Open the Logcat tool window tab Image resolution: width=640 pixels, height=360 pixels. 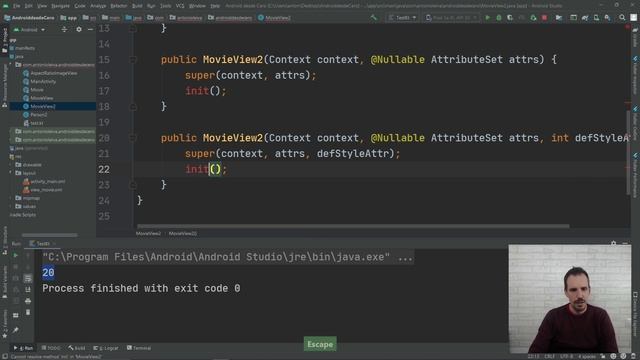pyautogui.click(x=106, y=348)
